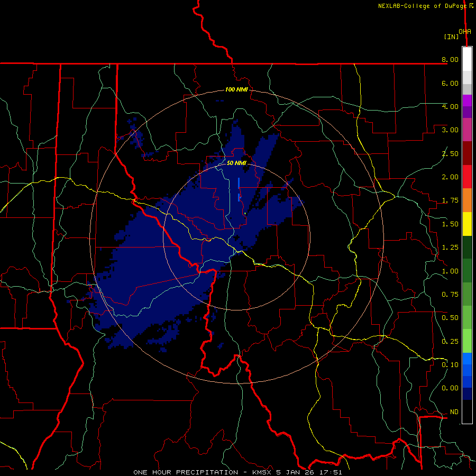
Task: Select the white swatch in the color scale
Action: point(467,59)
